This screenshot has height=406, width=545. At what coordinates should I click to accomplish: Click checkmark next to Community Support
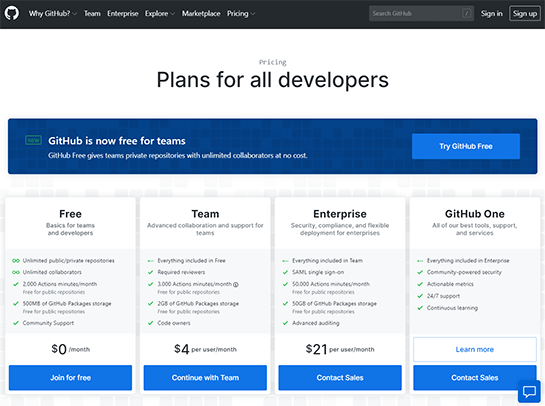coord(16,323)
